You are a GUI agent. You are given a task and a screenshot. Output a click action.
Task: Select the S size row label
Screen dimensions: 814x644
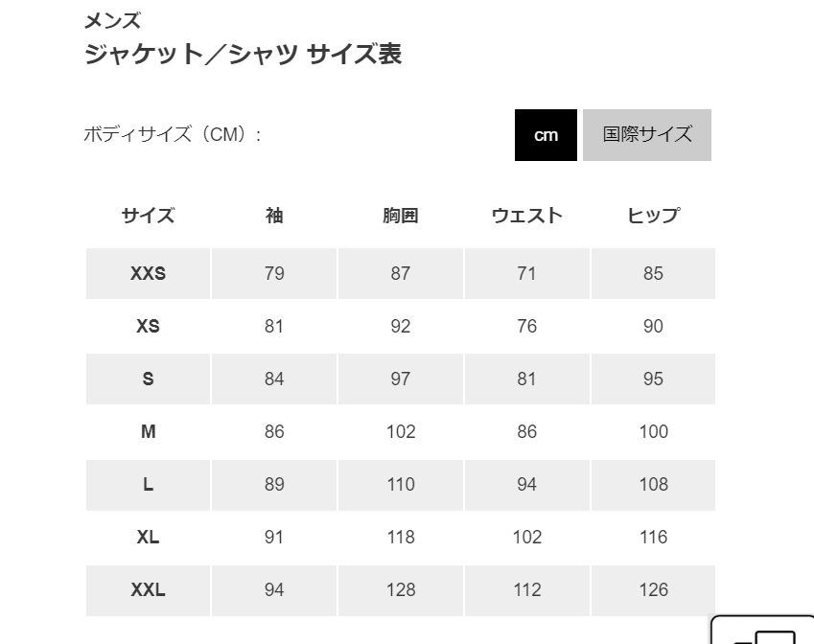(x=148, y=379)
